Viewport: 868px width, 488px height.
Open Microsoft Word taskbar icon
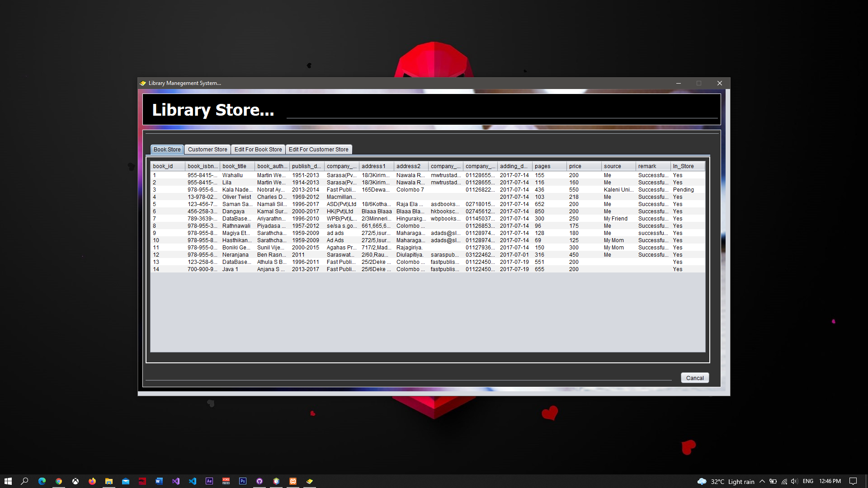[x=159, y=481]
